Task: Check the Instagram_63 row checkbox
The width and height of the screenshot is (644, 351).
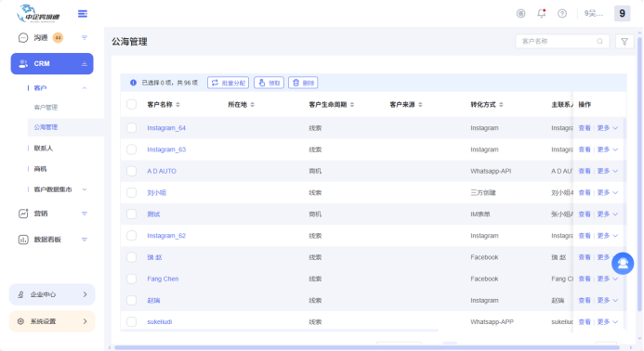Action: [131, 149]
